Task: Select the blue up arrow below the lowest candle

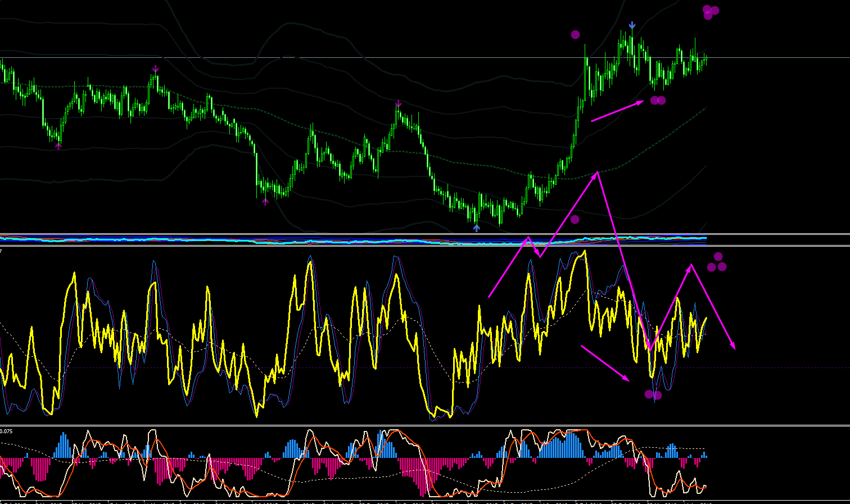Action: click(x=477, y=228)
